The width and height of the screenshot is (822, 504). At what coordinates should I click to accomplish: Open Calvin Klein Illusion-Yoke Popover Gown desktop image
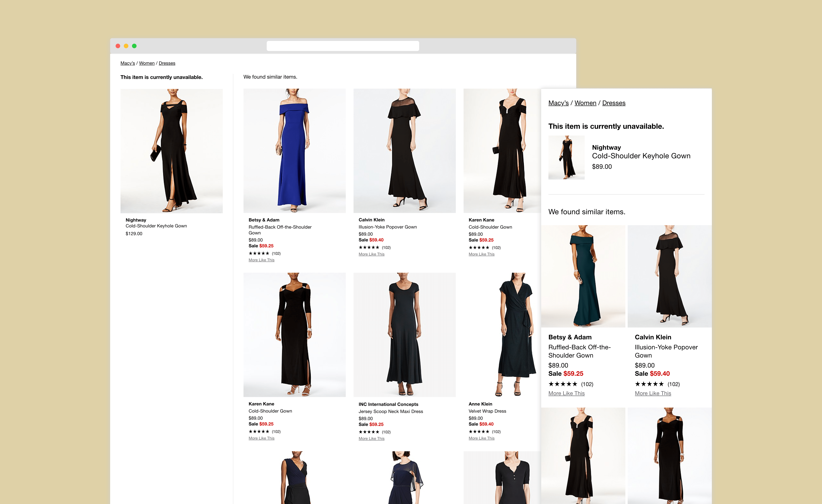click(x=404, y=151)
